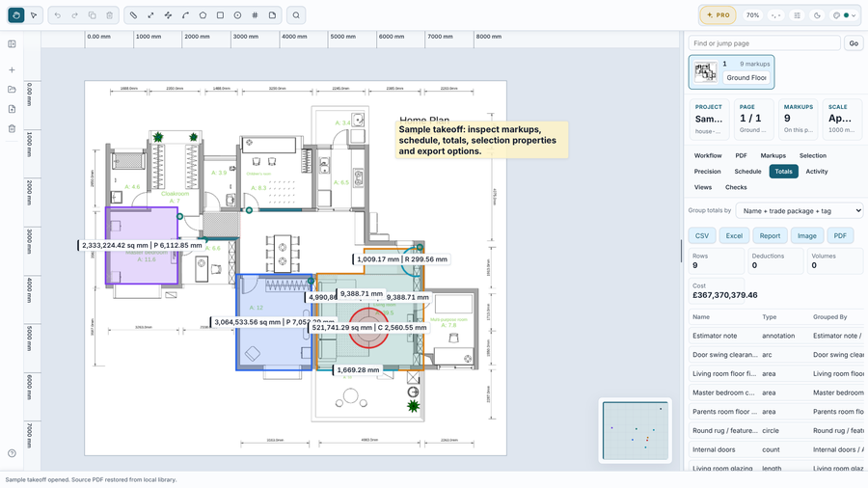Viewport: 868px width, 488px height.
Task: Select the pan hand tool
Action: pos(16,15)
